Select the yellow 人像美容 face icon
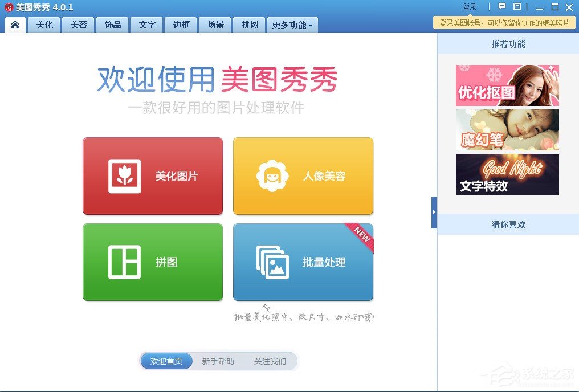Image resolution: width=579 pixels, height=392 pixels. (272, 175)
